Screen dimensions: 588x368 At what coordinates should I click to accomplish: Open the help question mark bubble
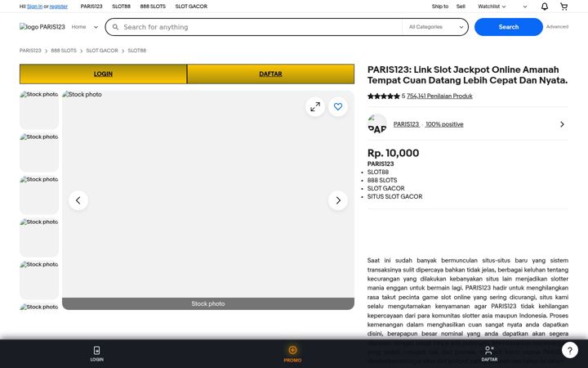pyautogui.click(x=570, y=350)
